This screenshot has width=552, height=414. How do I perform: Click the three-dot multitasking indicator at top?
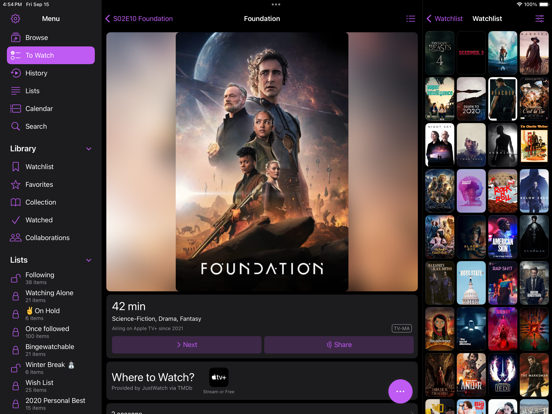(x=276, y=5)
